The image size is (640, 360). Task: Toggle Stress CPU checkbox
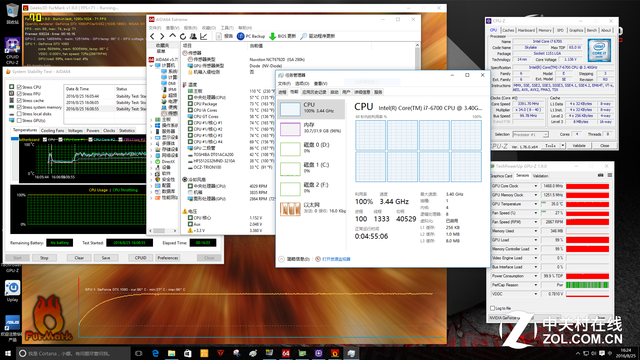click(x=19, y=87)
